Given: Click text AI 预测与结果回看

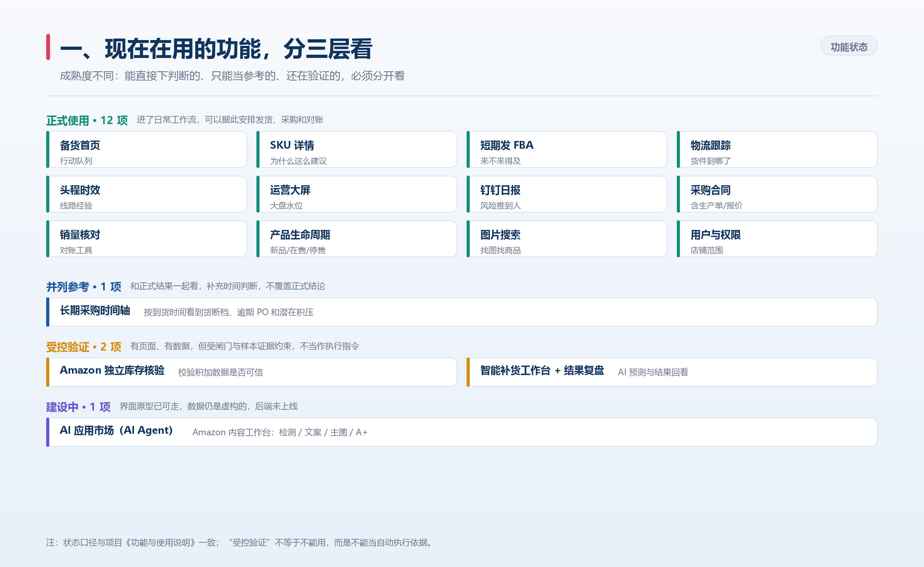Looking at the screenshot, I should (x=653, y=372).
